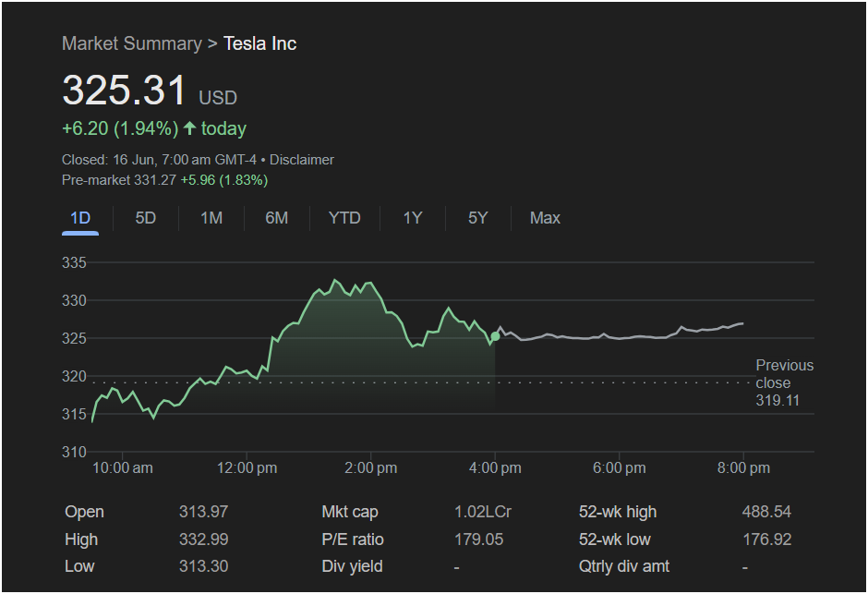Image resolution: width=868 pixels, height=594 pixels.
Task: Click the green up arrow icon
Action: (x=190, y=128)
